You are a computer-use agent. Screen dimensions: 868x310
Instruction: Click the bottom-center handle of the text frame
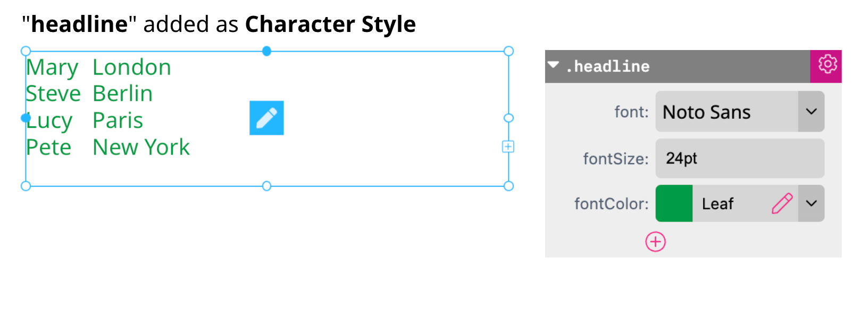266,186
